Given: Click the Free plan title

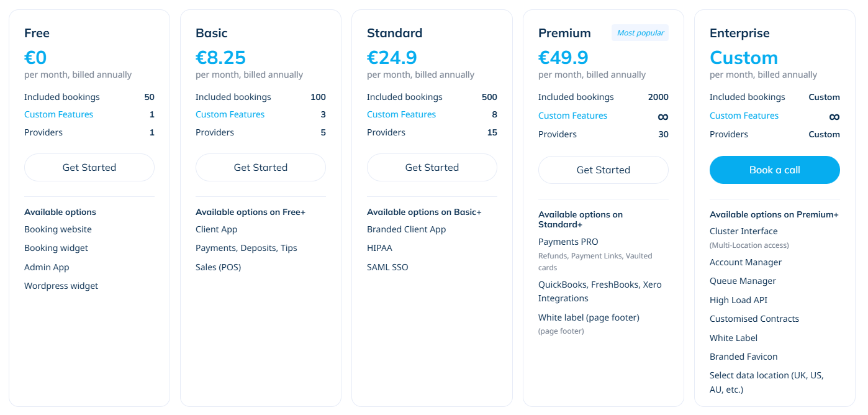Looking at the screenshot, I should click(x=37, y=33).
